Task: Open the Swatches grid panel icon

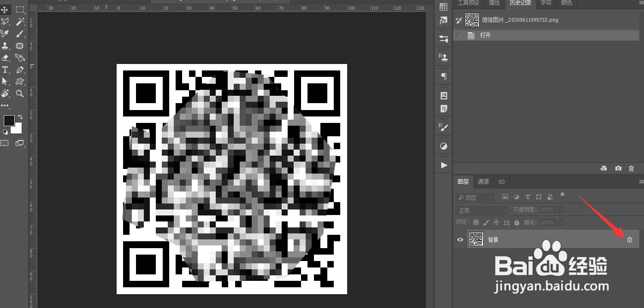Action: [443, 7]
